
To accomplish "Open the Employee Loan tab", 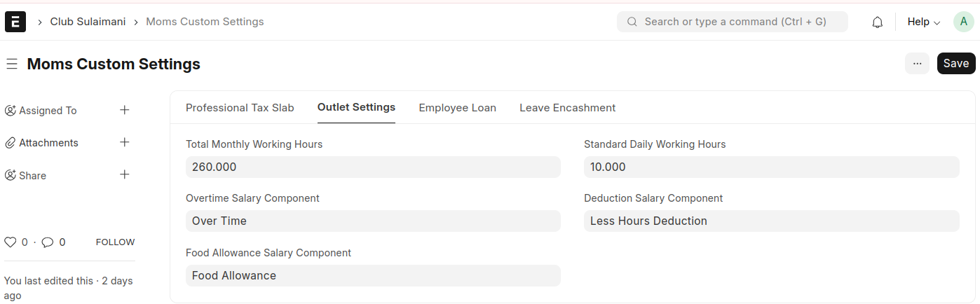I will click(x=457, y=108).
